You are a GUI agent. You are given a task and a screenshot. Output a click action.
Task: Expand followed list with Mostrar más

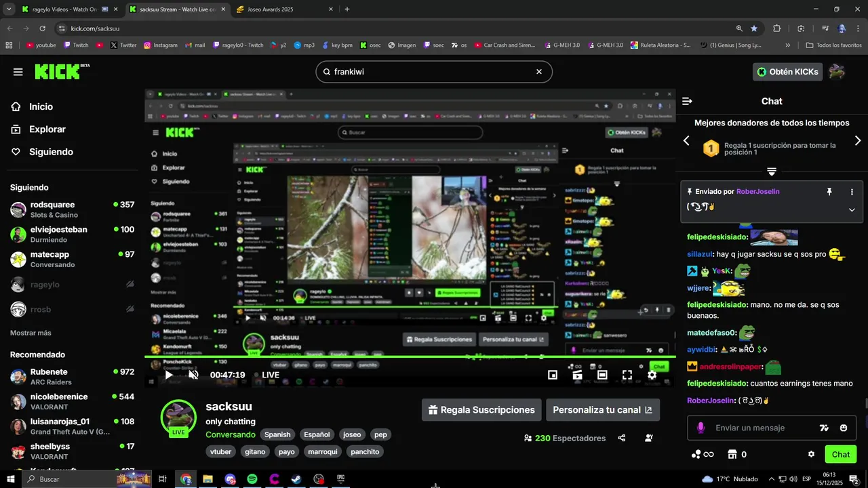[31, 333]
